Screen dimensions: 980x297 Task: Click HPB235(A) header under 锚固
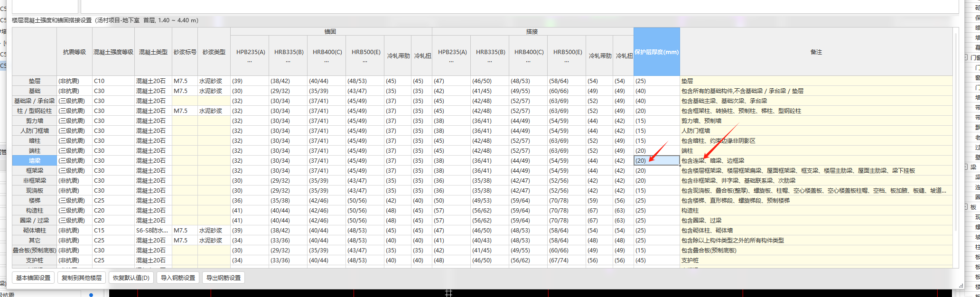pos(250,56)
